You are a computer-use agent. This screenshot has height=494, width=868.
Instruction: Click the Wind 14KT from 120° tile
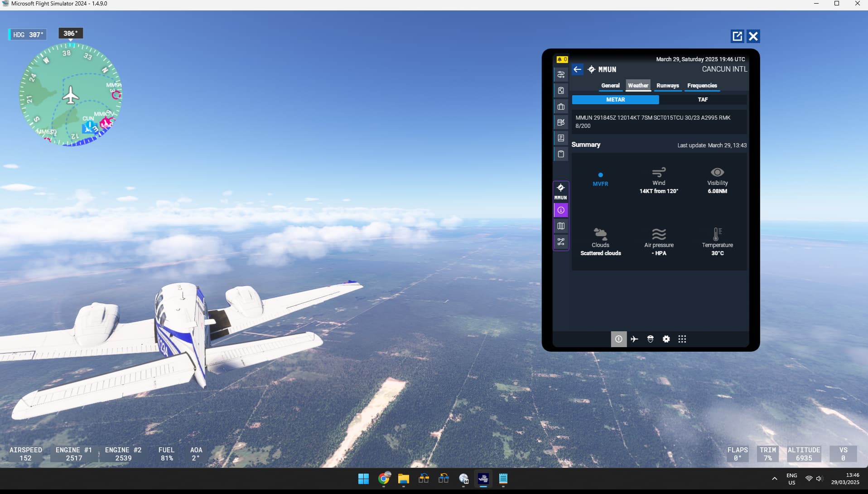point(659,181)
